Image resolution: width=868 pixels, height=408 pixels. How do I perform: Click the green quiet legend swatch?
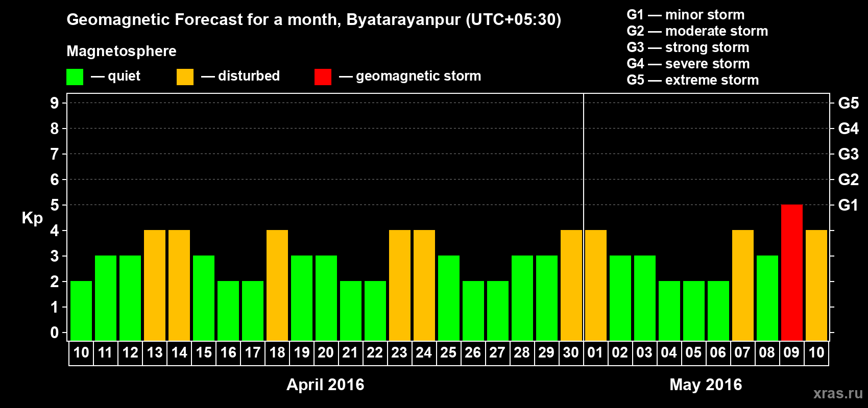point(75,77)
